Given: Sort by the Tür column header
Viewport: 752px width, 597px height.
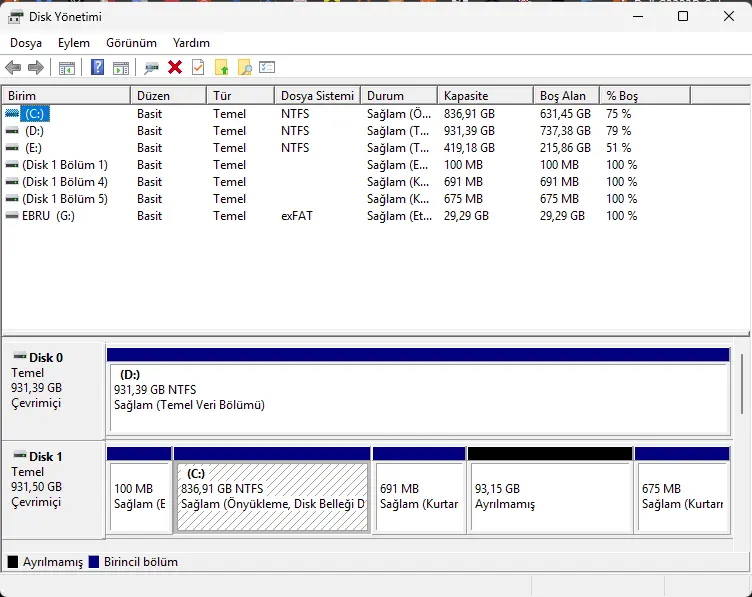Looking at the screenshot, I should (x=241, y=95).
